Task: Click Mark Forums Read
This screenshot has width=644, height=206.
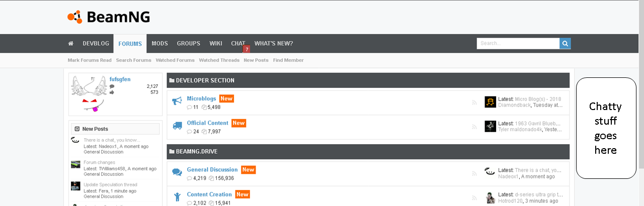Action: pyautogui.click(x=90, y=60)
